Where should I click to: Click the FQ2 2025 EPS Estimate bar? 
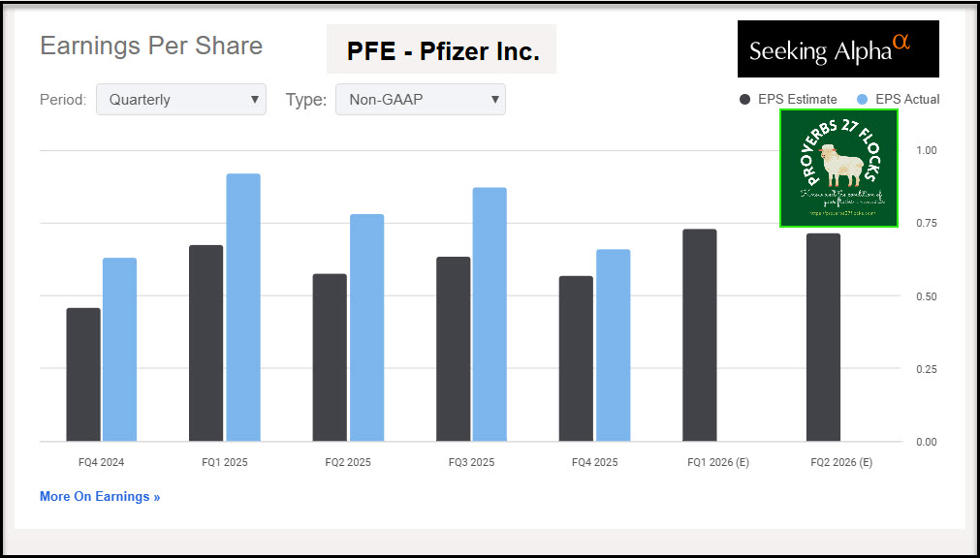(330, 357)
